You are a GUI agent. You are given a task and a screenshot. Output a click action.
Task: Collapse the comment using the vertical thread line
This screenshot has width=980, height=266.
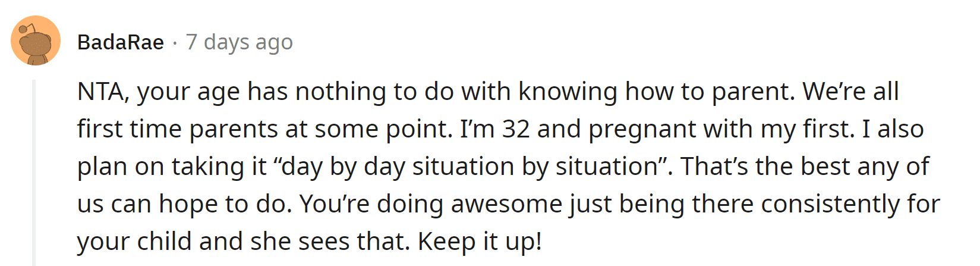34,173
